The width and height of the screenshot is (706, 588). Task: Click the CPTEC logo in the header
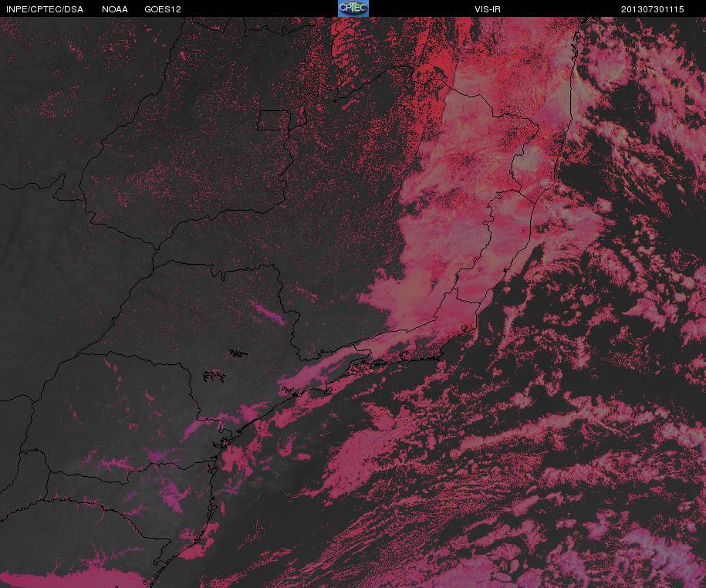(x=353, y=8)
